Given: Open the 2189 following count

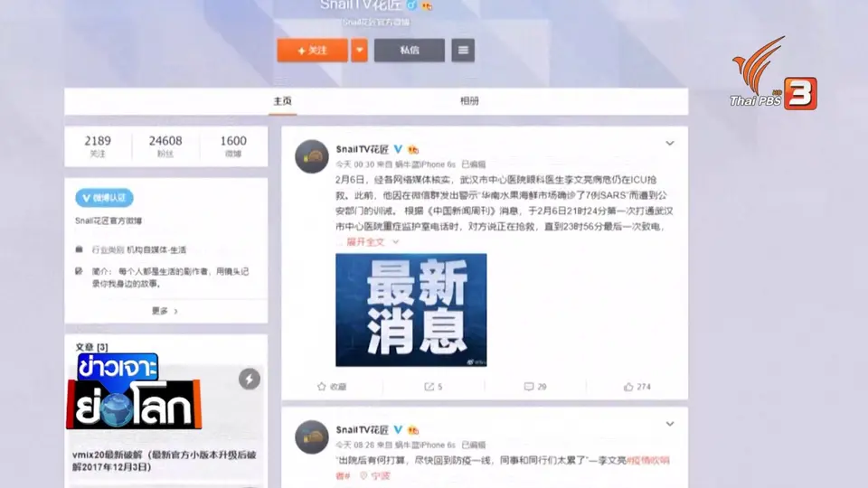Looking at the screenshot, I should [98, 146].
